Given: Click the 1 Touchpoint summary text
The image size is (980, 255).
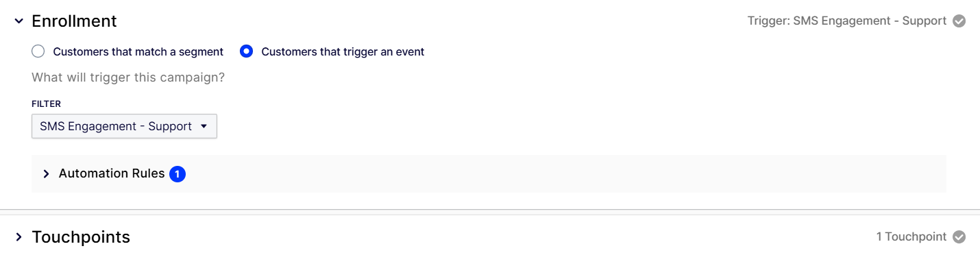Looking at the screenshot, I should point(911,236).
